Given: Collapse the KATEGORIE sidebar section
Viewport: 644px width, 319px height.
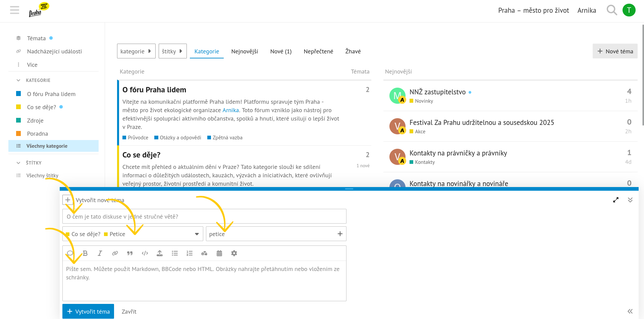Looking at the screenshot, I should (18, 80).
